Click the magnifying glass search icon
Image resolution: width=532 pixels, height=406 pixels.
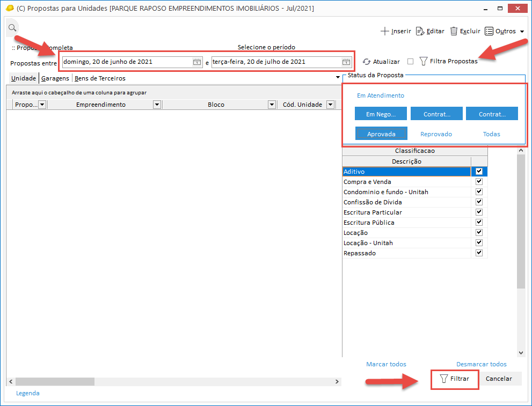click(12, 28)
